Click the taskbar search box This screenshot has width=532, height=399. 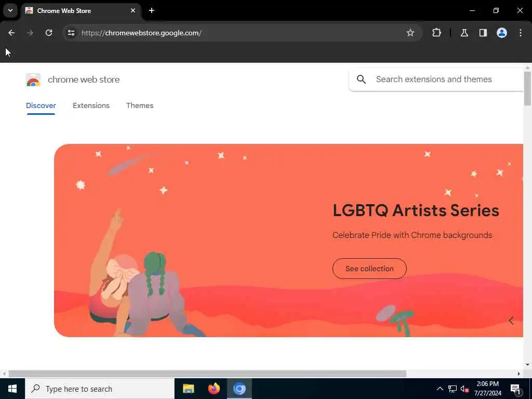(99, 389)
